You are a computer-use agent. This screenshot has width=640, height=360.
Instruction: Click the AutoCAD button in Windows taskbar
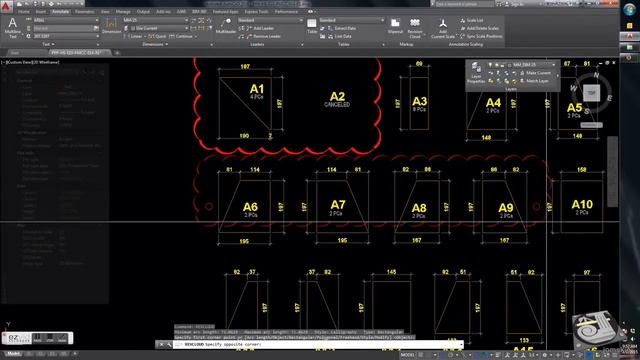pos(630,36)
